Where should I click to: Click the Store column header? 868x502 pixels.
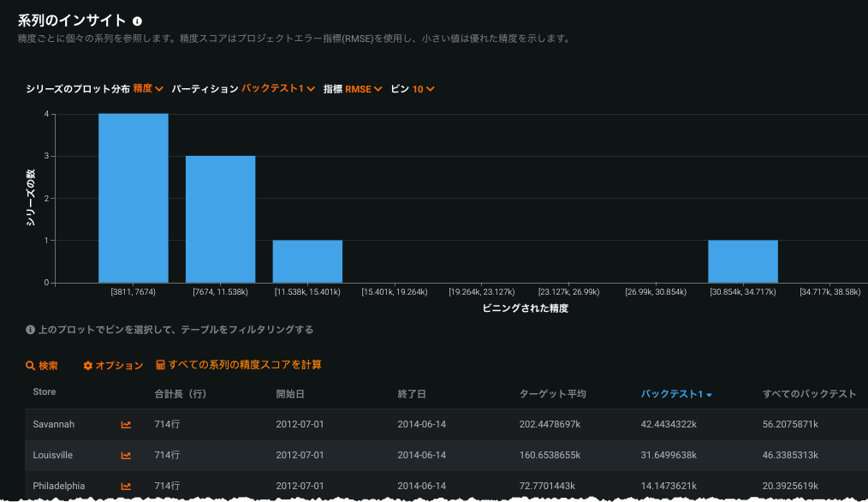coord(45,392)
